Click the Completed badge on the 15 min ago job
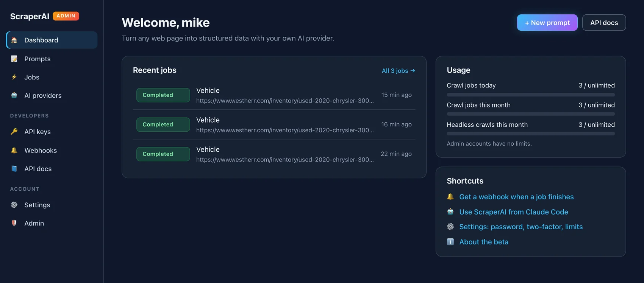644x283 pixels. (163, 95)
